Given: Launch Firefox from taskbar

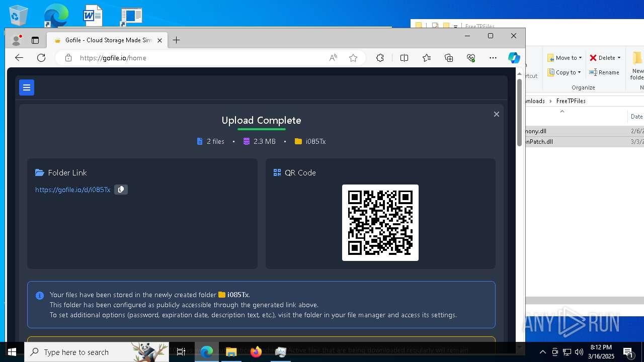Looking at the screenshot, I should click(x=256, y=352).
